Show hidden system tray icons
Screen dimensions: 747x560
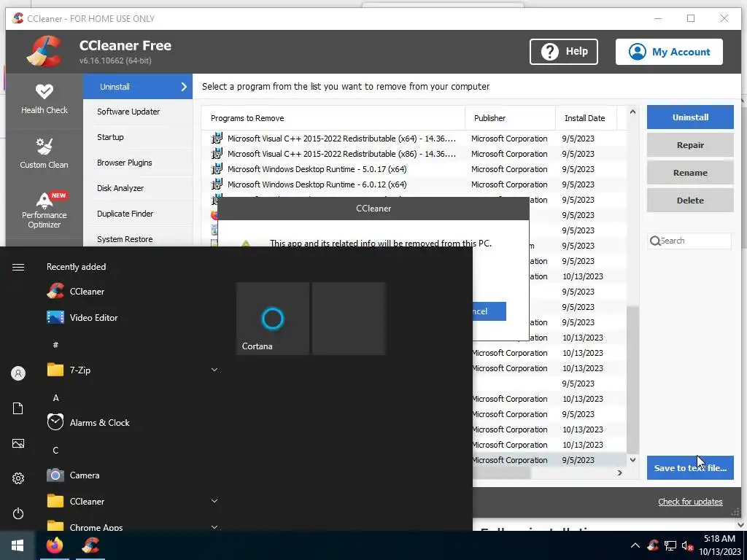pyautogui.click(x=635, y=545)
